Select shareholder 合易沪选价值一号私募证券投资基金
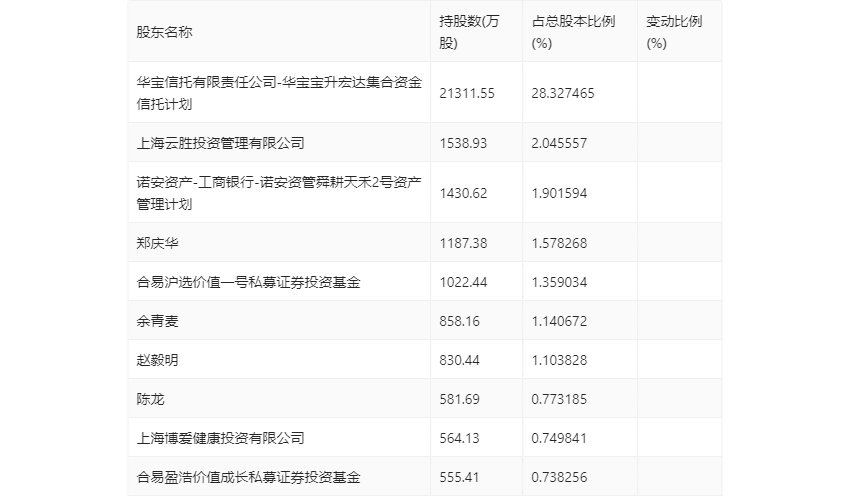The width and height of the screenshot is (850, 496). 248,282
